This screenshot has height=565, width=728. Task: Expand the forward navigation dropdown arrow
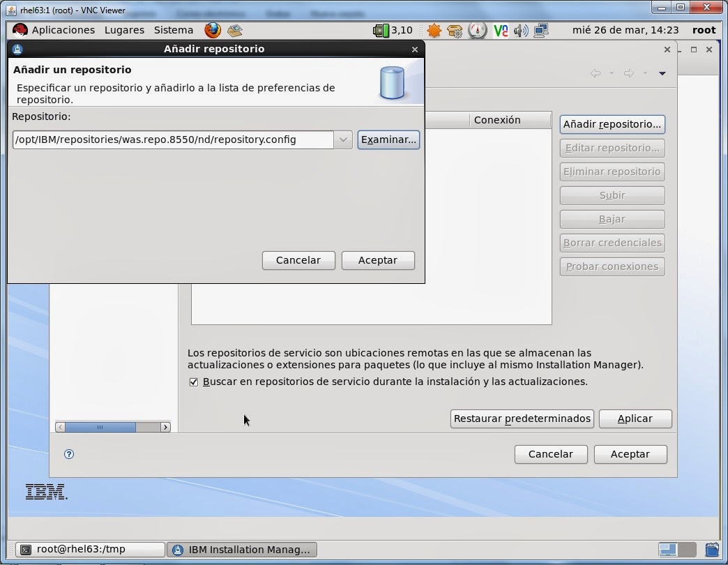(645, 73)
